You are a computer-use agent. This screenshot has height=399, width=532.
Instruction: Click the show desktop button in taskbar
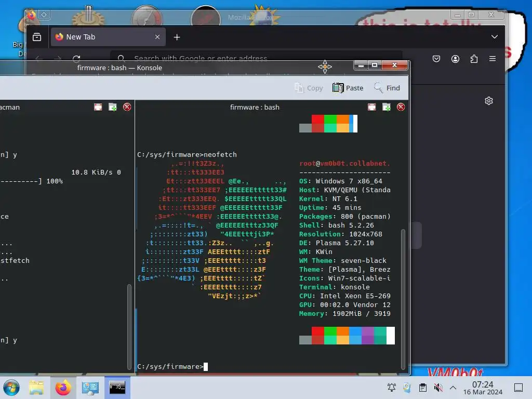coord(518,387)
